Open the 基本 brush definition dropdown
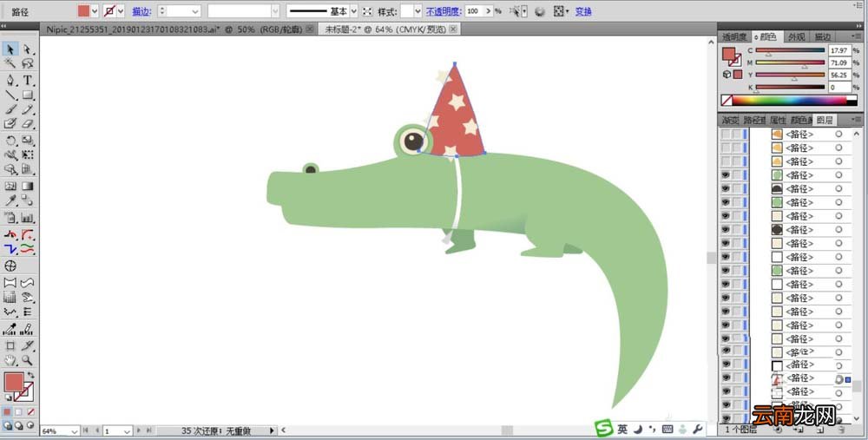868x440 pixels. pyautogui.click(x=353, y=11)
